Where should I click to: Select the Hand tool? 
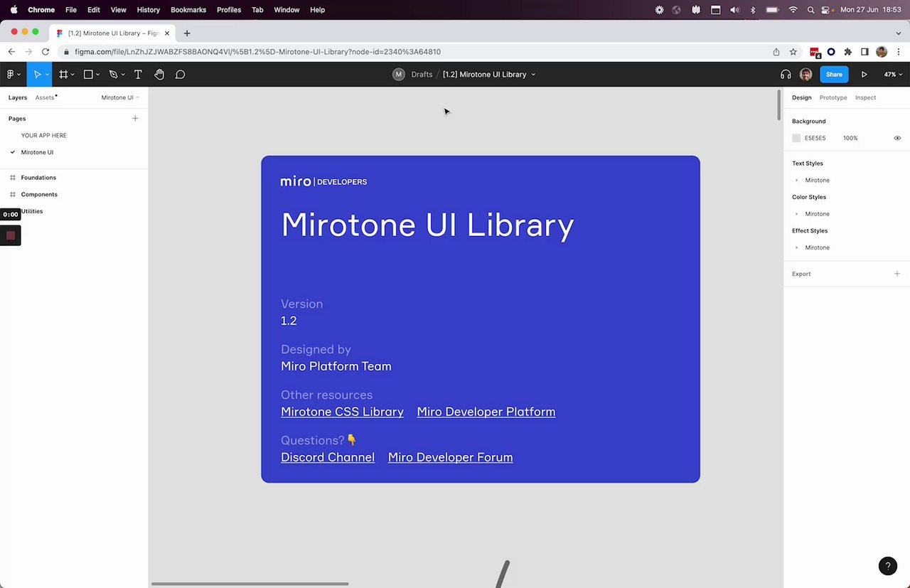159,74
